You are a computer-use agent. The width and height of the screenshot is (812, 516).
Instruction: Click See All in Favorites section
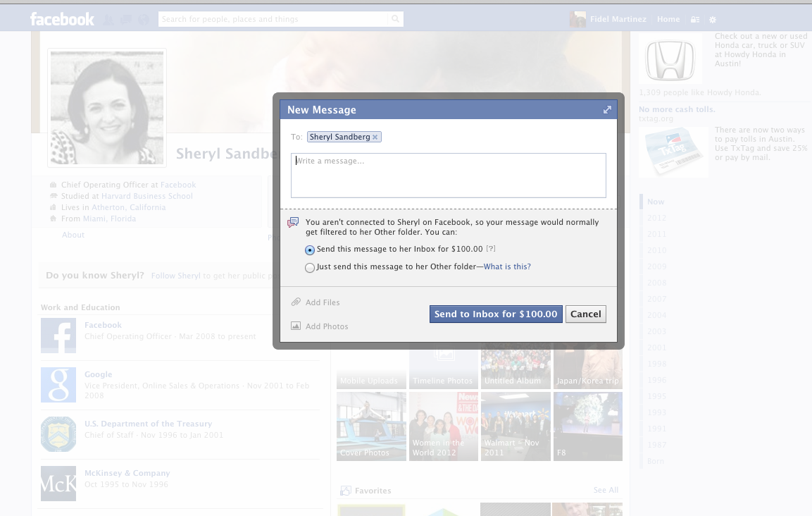coord(606,490)
